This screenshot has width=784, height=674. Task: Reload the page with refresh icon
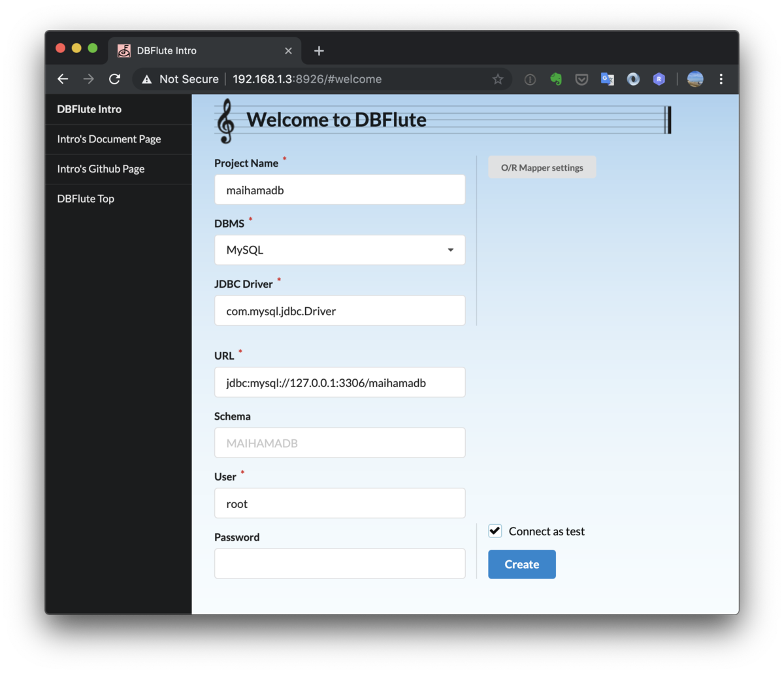point(115,79)
